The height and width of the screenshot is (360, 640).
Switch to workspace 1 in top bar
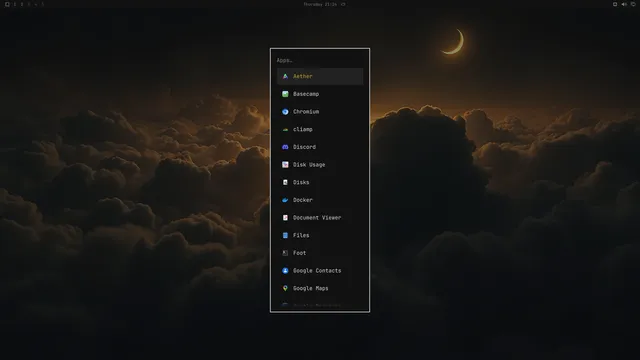(15, 4)
